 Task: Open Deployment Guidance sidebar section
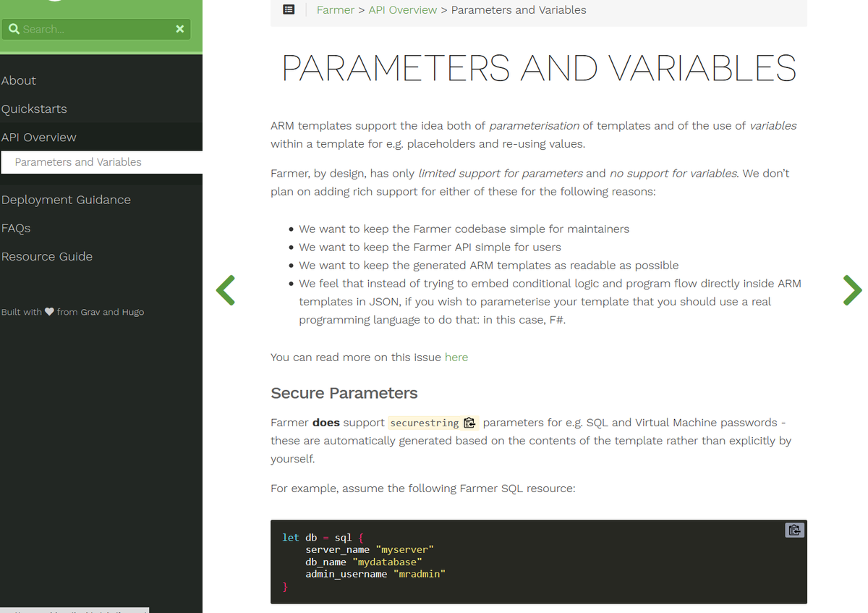point(66,200)
